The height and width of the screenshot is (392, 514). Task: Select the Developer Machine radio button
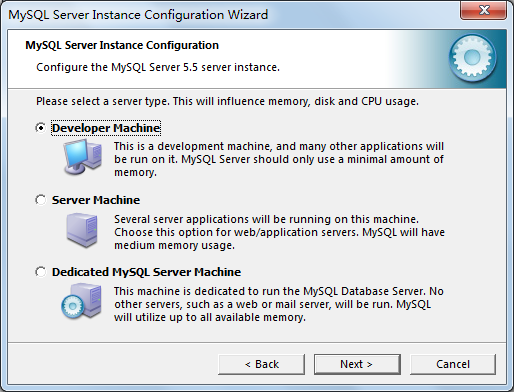pos(41,128)
